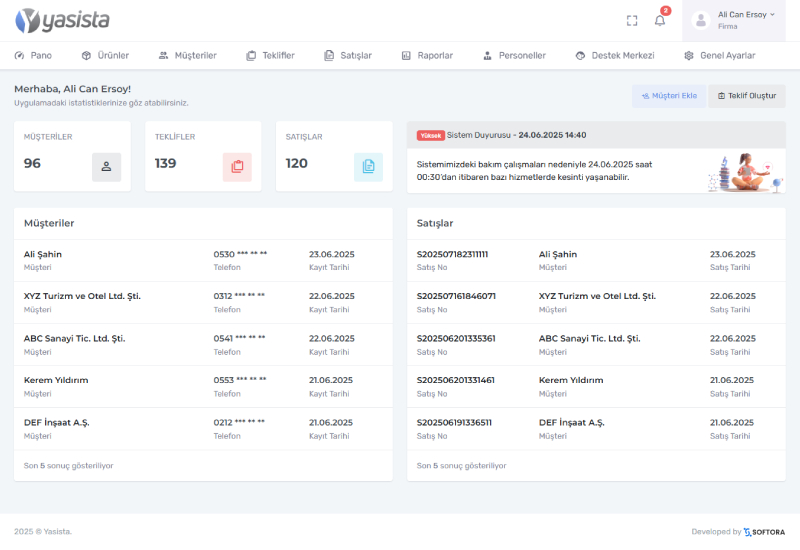Click the Softora developer logo

[764, 532]
